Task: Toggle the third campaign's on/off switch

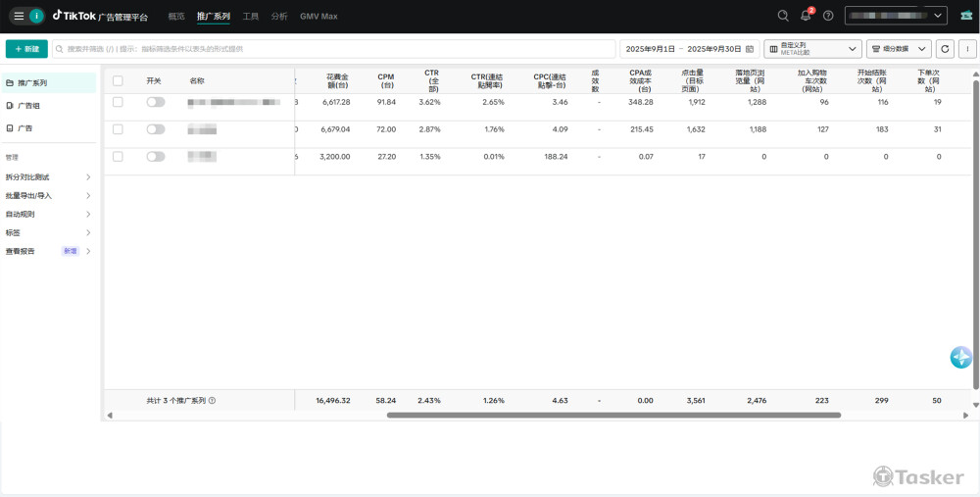Action: 155,157
